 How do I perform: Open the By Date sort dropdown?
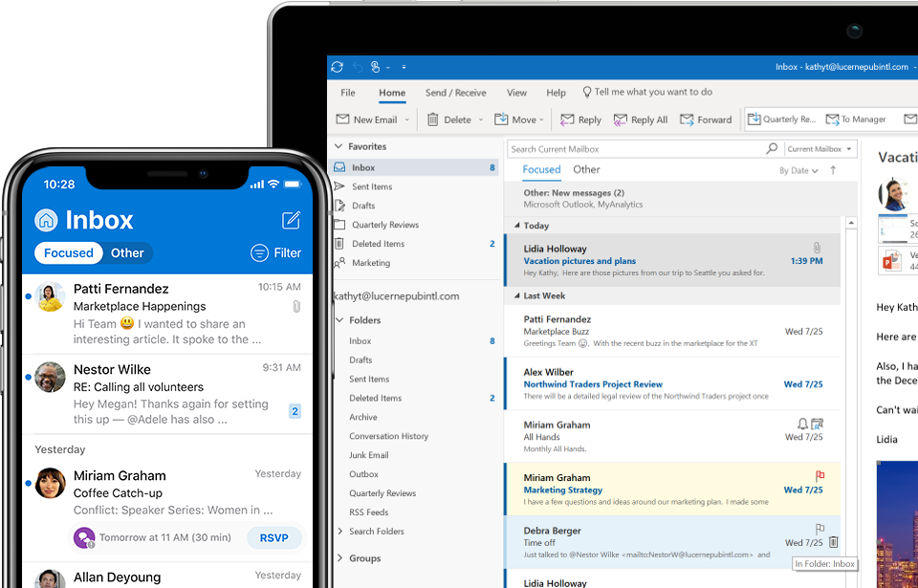pos(798,170)
